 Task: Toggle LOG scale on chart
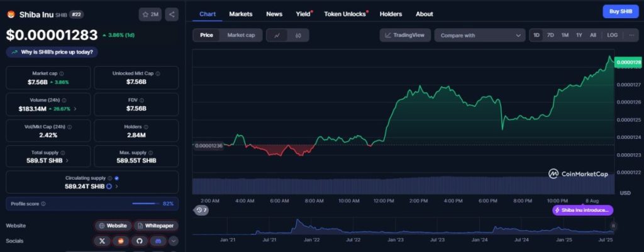613,35
